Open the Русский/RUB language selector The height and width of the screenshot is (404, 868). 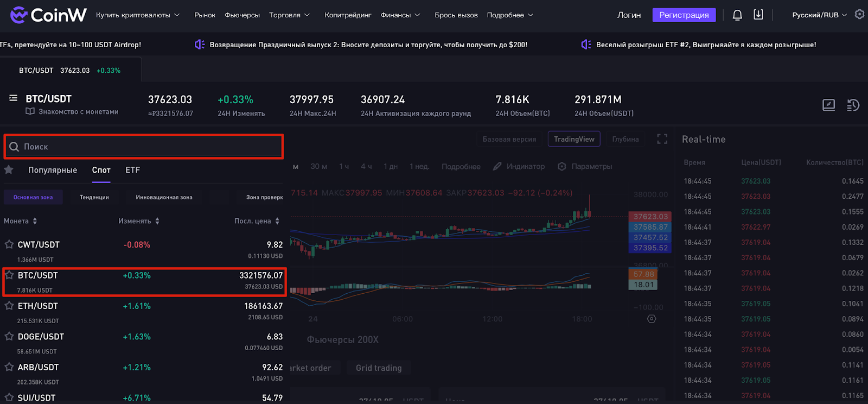pos(819,15)
